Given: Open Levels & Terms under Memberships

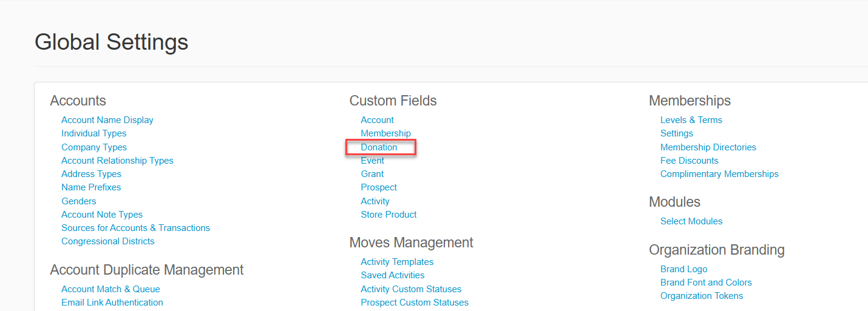Looking at the screenshot, I should pyautogui.click(x=691, y=120).
